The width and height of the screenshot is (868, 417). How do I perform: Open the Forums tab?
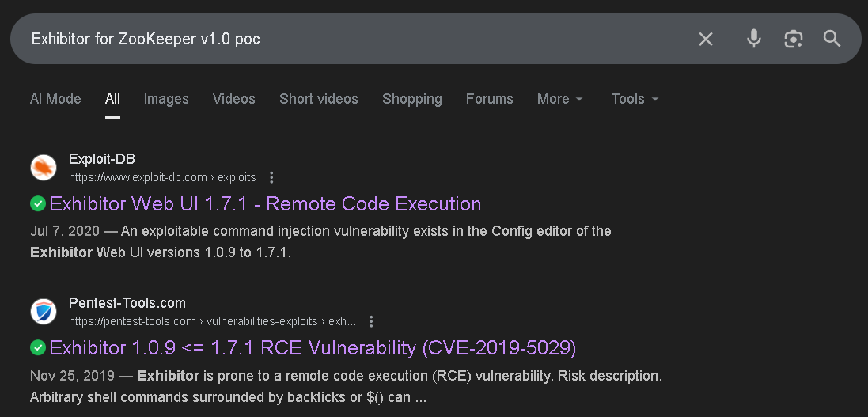[489, 99]
